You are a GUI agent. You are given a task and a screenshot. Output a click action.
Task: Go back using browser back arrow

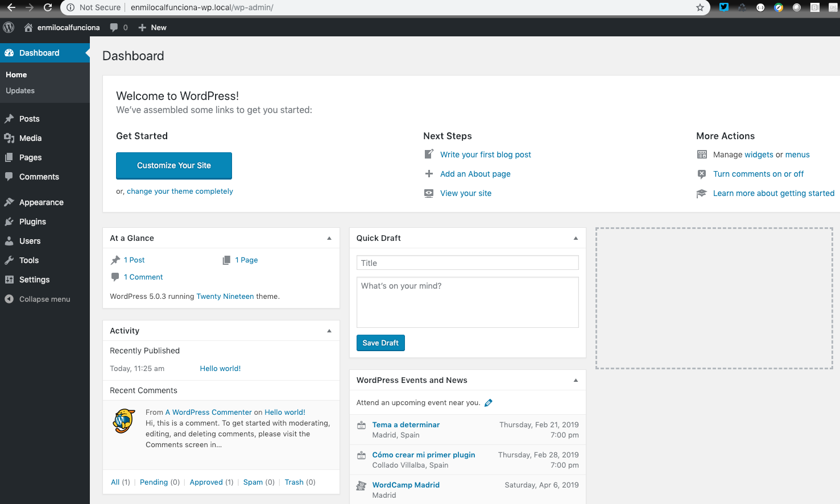point(11,7)
